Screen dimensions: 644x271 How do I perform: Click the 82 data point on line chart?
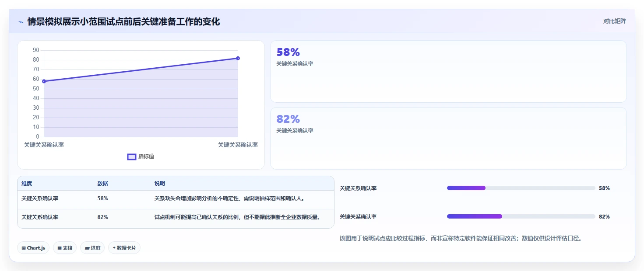pos(238,58)
